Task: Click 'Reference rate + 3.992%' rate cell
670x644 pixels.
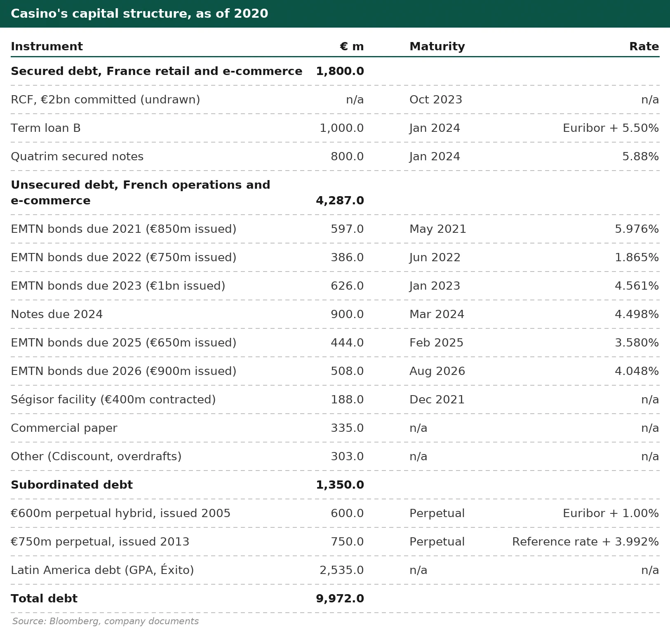Action: (x=585, y=542)
